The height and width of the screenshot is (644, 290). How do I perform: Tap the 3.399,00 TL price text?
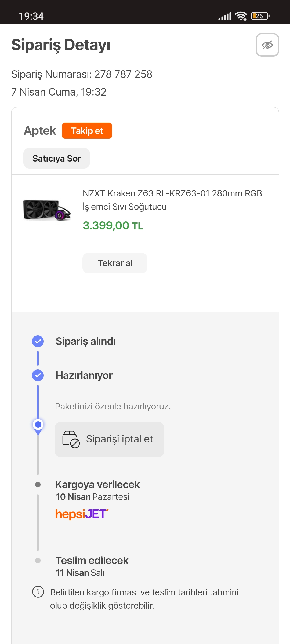click(x=113, y=226)
